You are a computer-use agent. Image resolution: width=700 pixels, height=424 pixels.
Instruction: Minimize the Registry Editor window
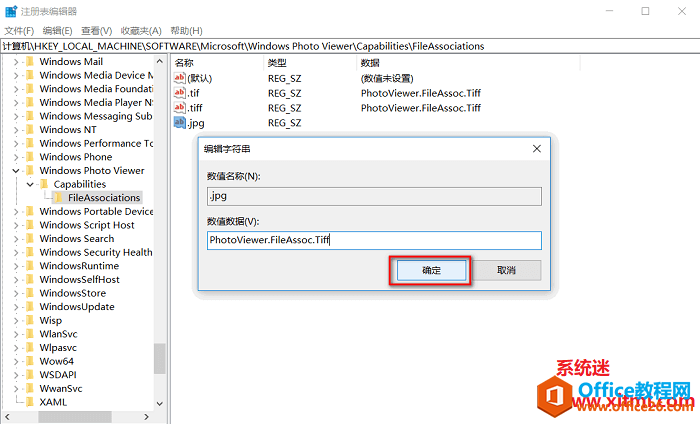[x=609, y=11]
